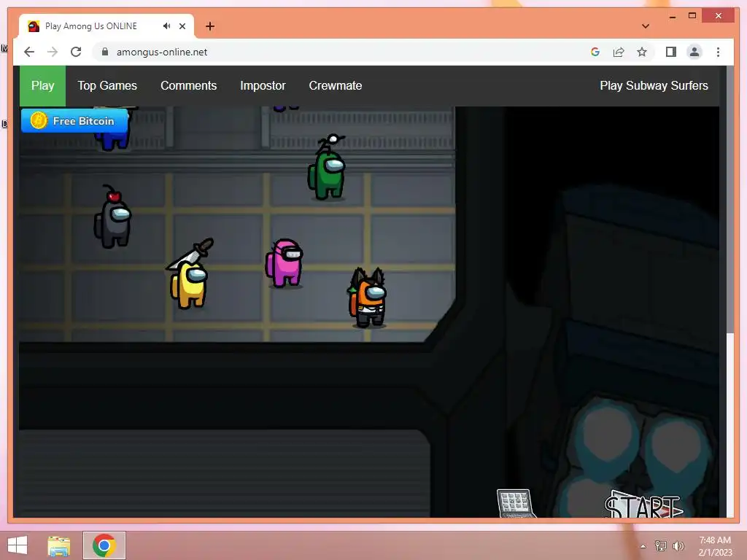Click the browser Forward arrow
Image resolution: width=747 pixels, height=560 pixels.
[x=53, y=52]
